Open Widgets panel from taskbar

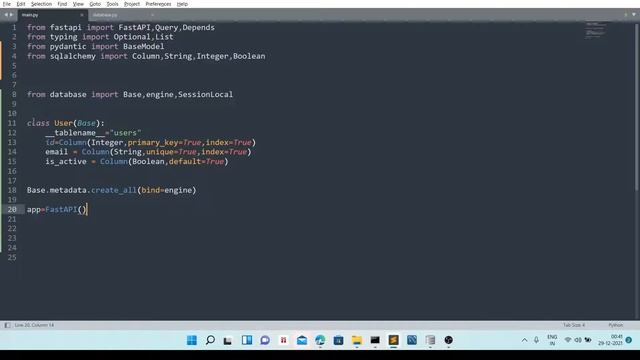[x=247, y=340]
